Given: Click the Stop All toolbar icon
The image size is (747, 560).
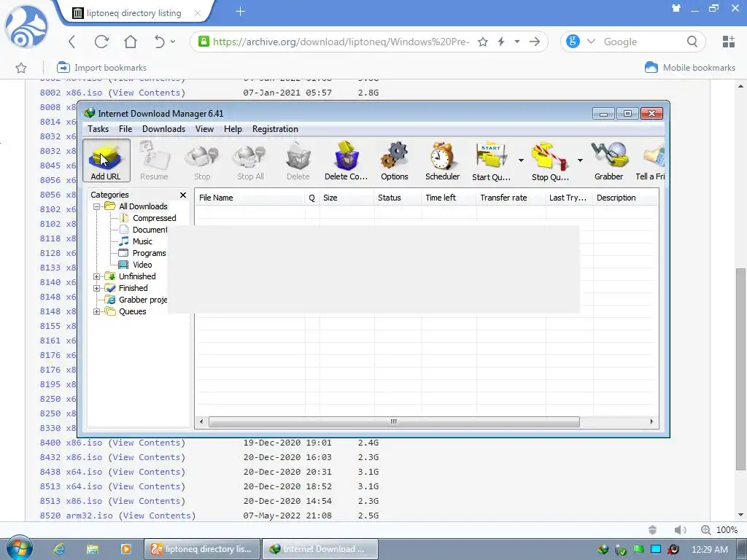Looking at the screenshot, I should pyautogui.click(x=250, y=160).
